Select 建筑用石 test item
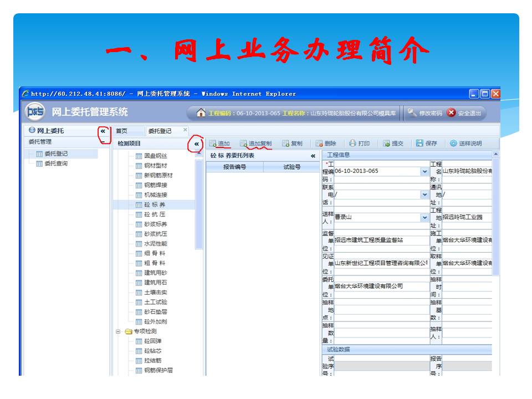This screenshot has height=399, width=532. click(x=152, y=283)
